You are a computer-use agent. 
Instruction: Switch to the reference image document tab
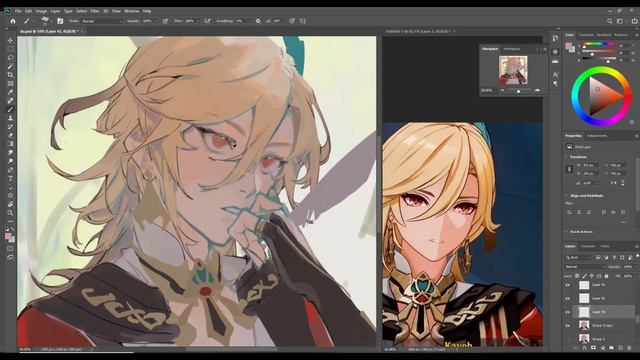pyautogui.click(x=418, y=31)
